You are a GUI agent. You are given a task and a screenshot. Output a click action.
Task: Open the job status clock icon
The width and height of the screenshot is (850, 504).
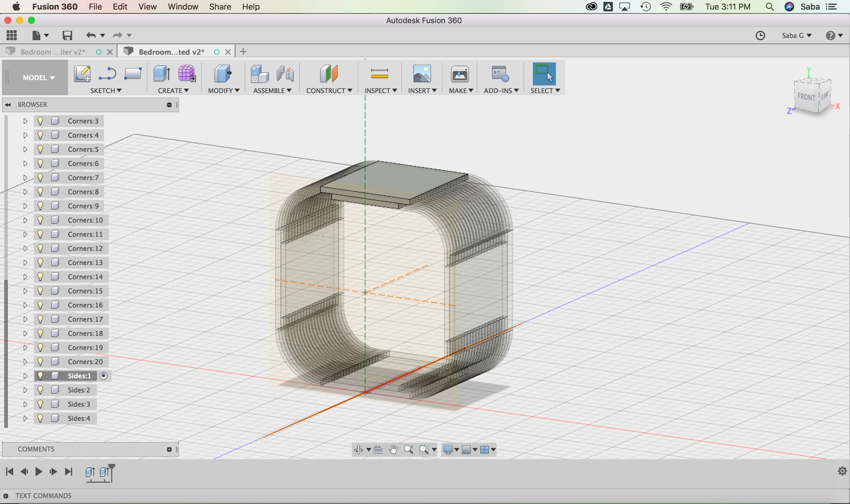[x=760, y=35]
